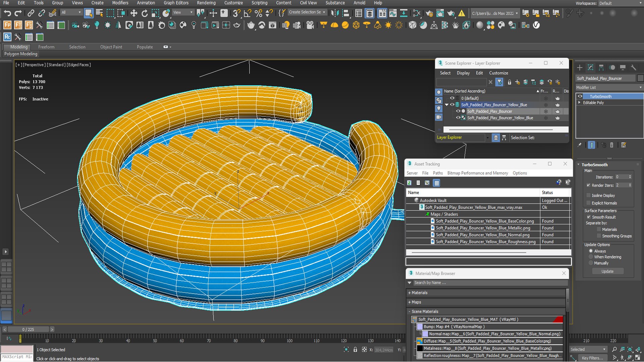Click the object color swatch
The height and width of the screenshot is (362, 644).
coord(640,78)
